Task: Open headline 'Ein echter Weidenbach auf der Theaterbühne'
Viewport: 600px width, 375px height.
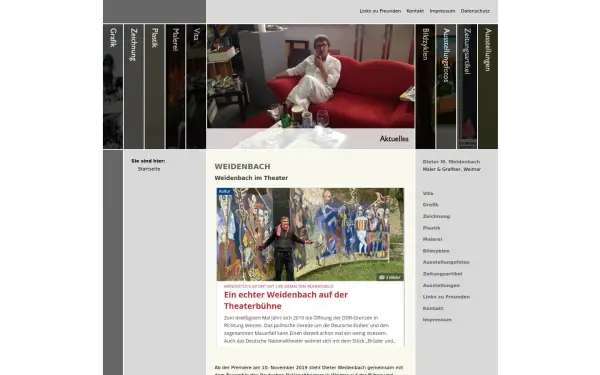Action: point(286,300)
